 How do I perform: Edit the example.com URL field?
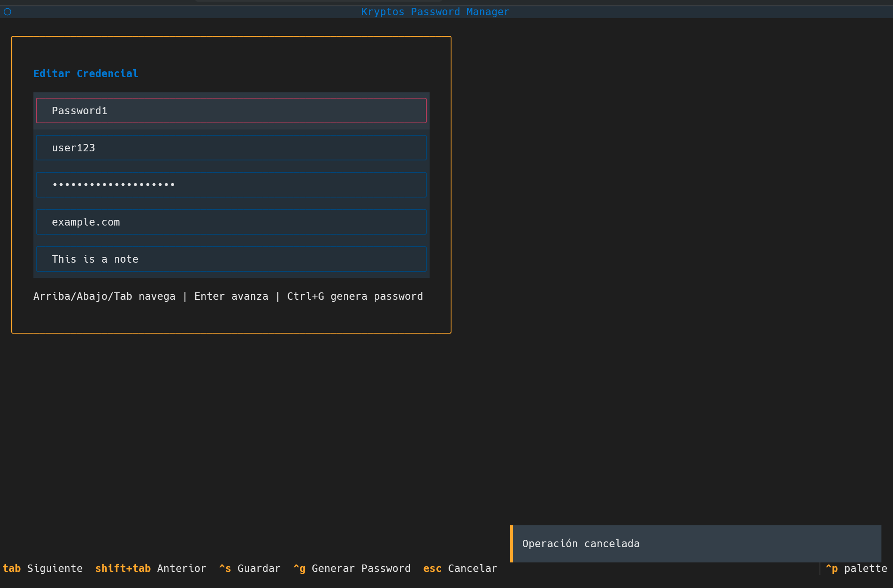(x=231, y=222)
